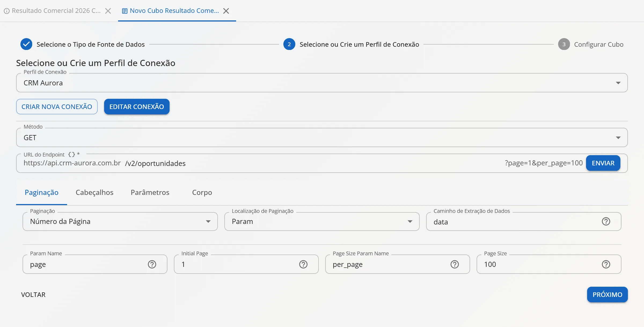Click the Param Name input with page
Image resolution: width=644 pixels, height=327 pixels.
95,264
